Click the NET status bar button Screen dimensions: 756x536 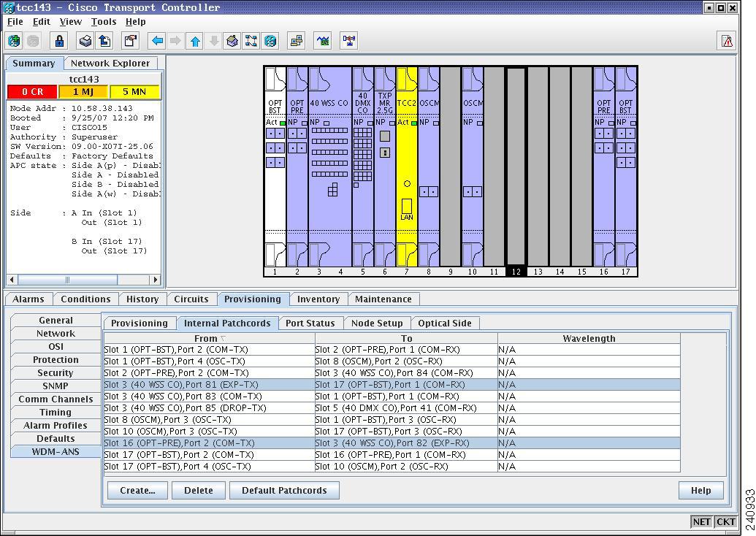pos(701,521)
